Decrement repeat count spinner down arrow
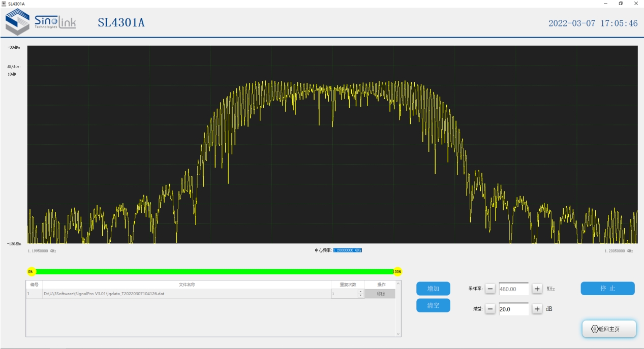Screen dimensions: 644x349 [361, 296]
